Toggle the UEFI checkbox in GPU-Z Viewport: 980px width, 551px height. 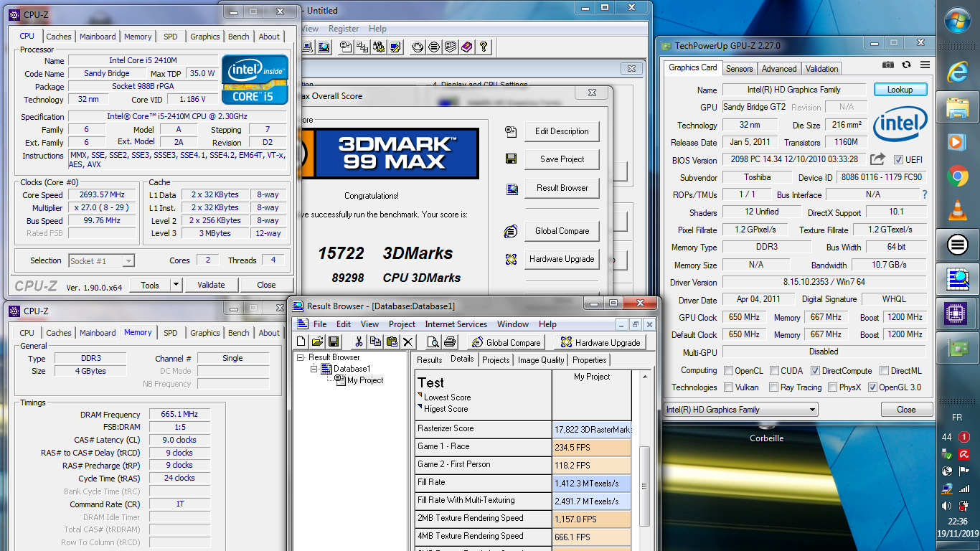pyautogui.click(x=899, y=159)
